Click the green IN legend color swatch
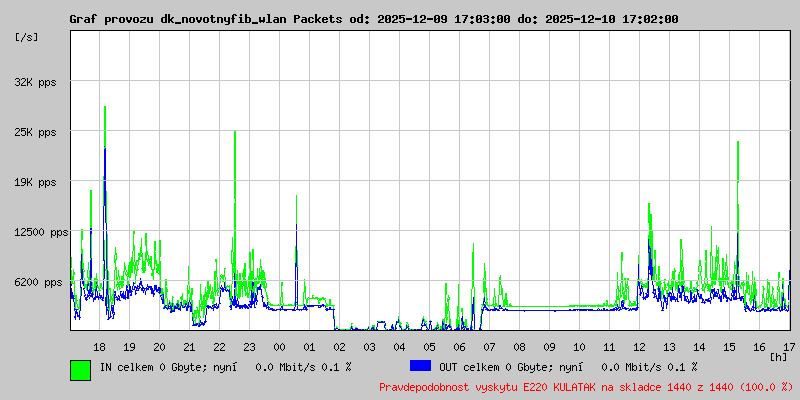 (x=81, y=370)
